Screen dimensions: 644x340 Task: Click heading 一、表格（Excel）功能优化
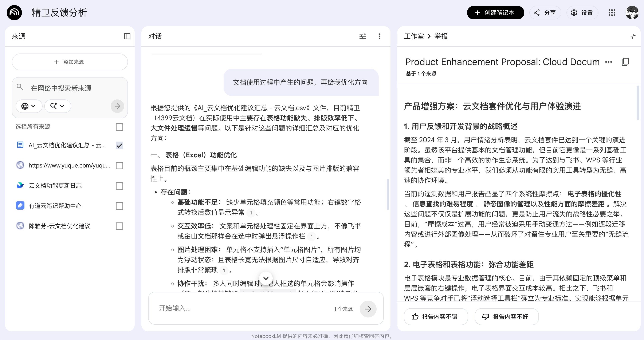pos(193,155)
